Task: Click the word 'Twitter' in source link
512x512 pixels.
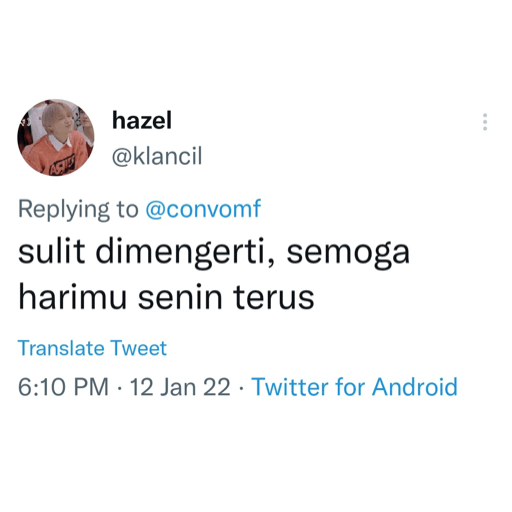Action: point(290,387)
